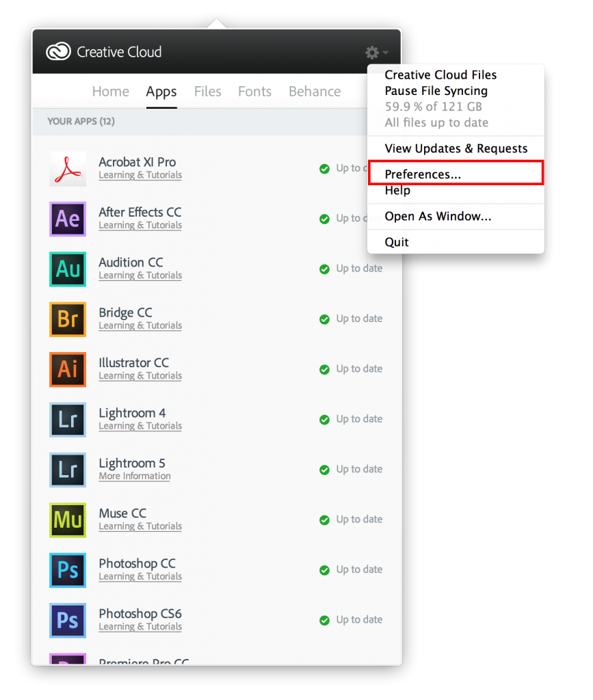
Task: Click the Photoshop CC app name
Action: tap(137, 563)
